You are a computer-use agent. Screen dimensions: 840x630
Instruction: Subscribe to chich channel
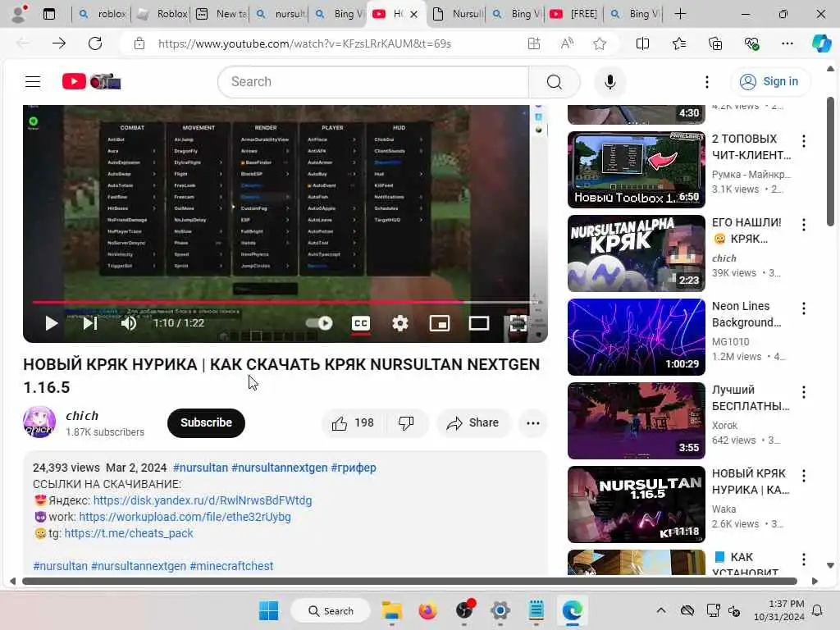click(x=206, y=422)
